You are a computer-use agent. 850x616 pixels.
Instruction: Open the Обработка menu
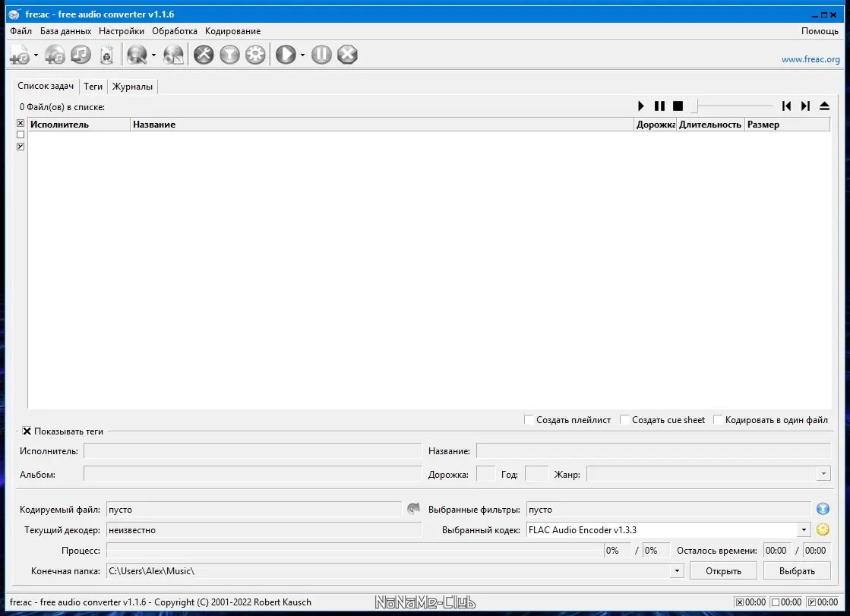(x=175, y=31)
